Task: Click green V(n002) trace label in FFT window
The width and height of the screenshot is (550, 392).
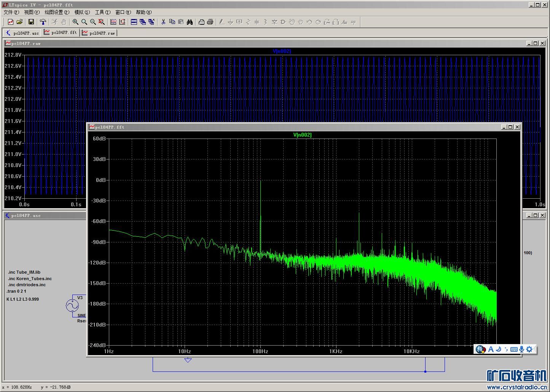Action: [x=303, y=135]
